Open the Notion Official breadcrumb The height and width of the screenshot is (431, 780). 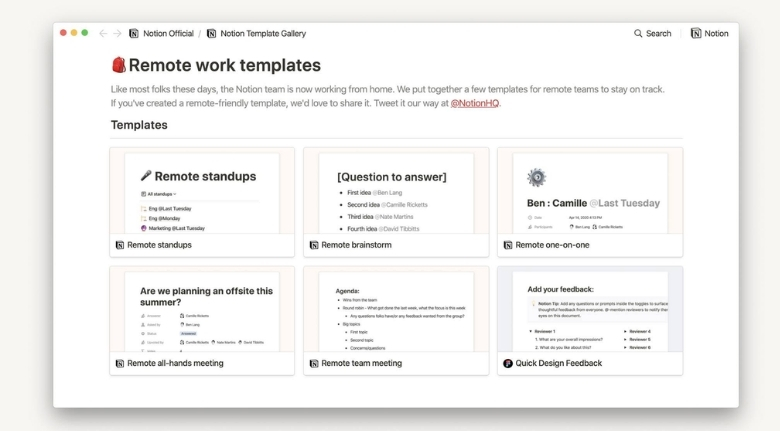click(168, 33)
